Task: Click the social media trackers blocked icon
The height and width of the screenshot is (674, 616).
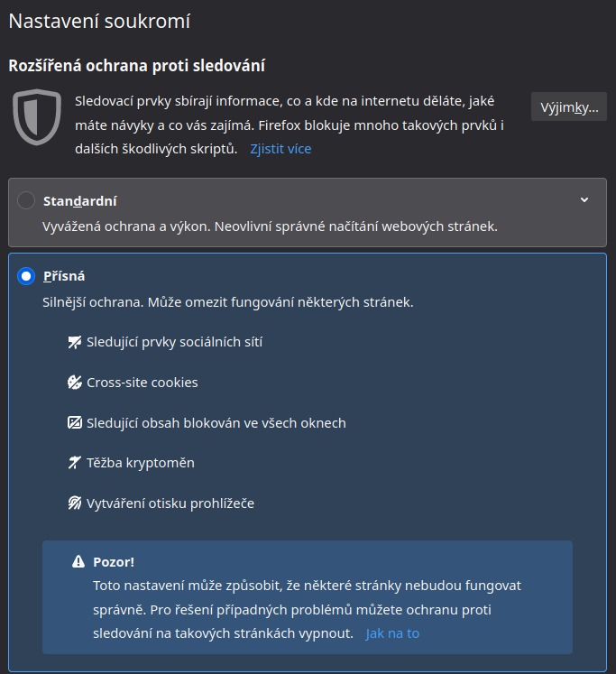Action: [74, 342]
